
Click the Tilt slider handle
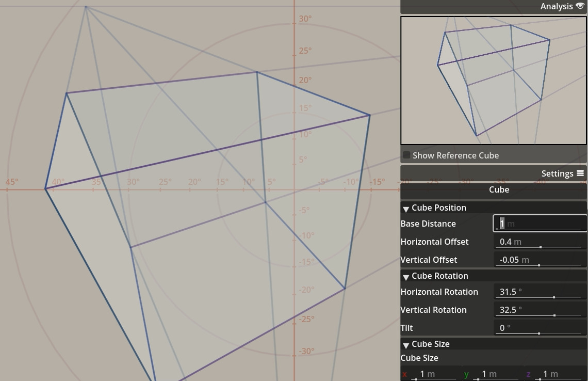[539, 334]
